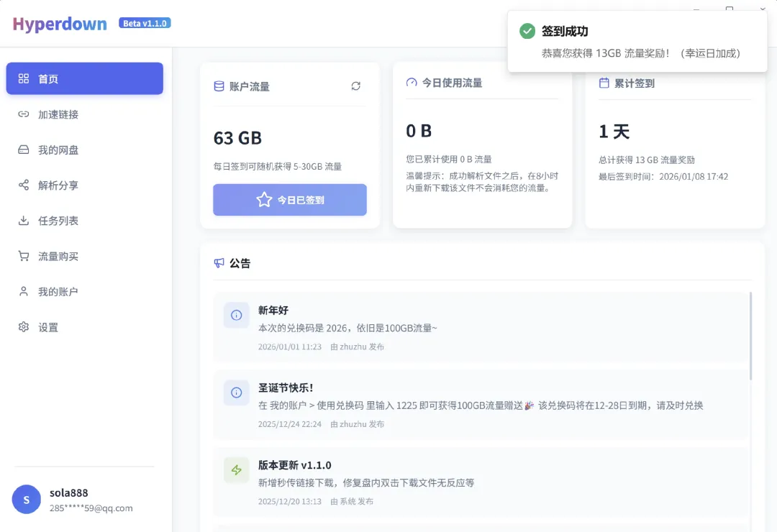
Task: Click the info icon of 新年好 announcement
Action: coord(237,315)
